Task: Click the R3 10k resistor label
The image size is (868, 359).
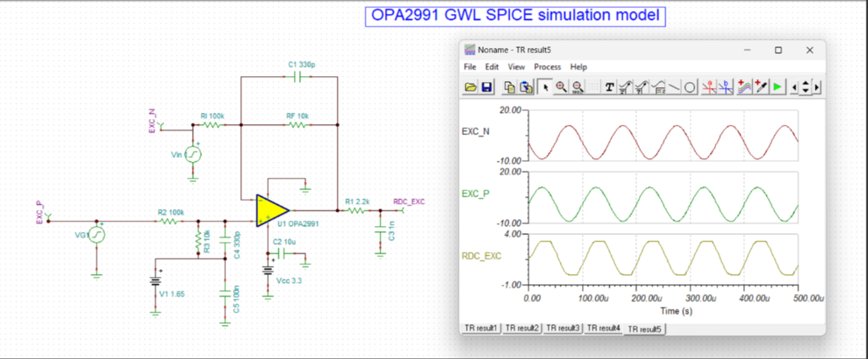Action: click(x=207, y=241)
